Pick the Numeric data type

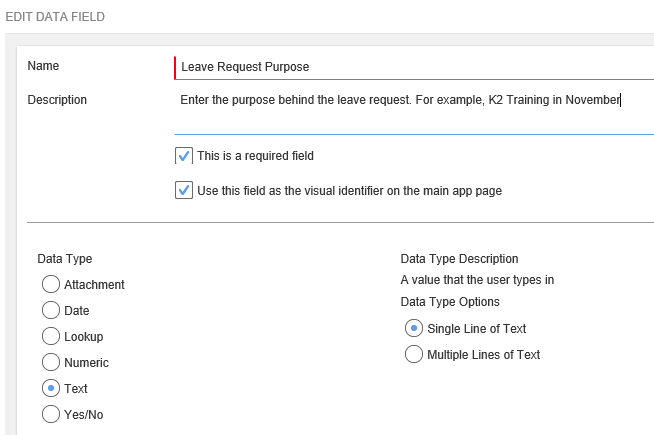click(x=51, y=363)
